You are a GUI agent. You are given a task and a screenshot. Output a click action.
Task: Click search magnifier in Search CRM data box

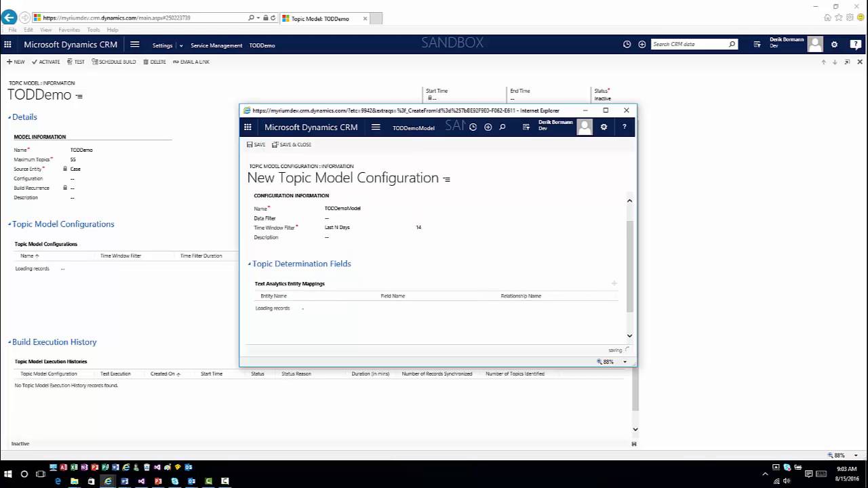[x=732, y=45]
